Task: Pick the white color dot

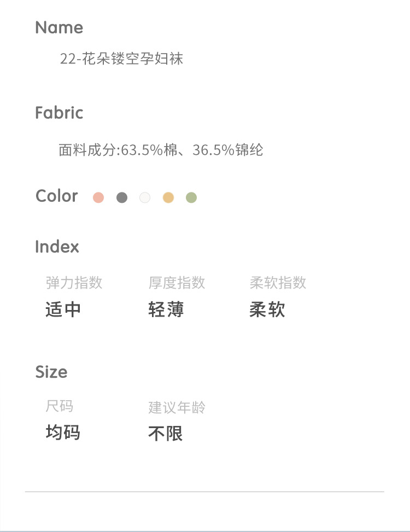Action: tap(145, 197)
